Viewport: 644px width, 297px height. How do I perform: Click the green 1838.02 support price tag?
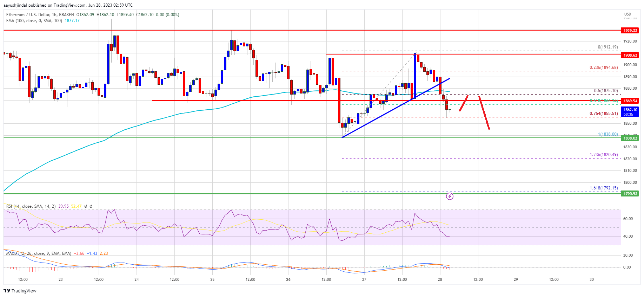(x=630, y=138)
